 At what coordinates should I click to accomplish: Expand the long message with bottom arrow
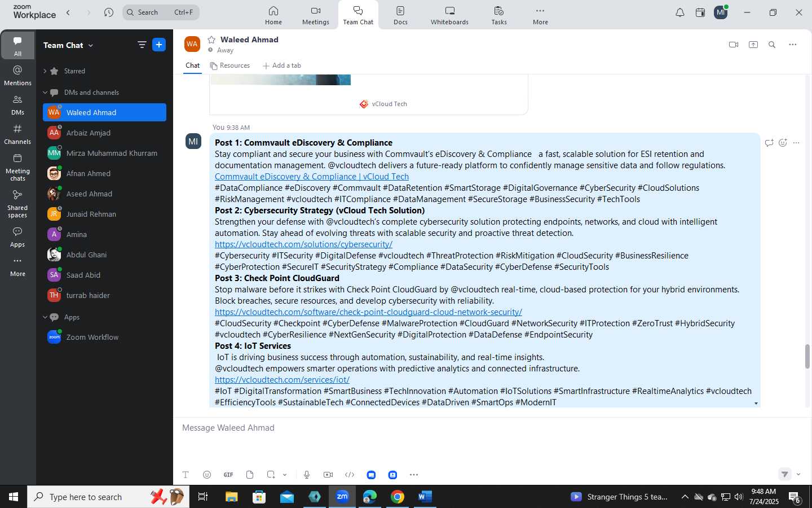(756, 404)
